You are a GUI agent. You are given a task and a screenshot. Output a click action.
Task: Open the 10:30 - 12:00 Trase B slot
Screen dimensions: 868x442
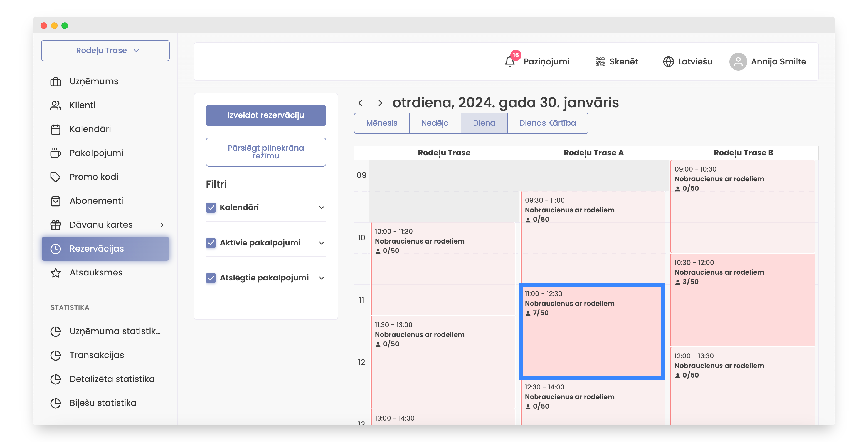pos(742,300)
